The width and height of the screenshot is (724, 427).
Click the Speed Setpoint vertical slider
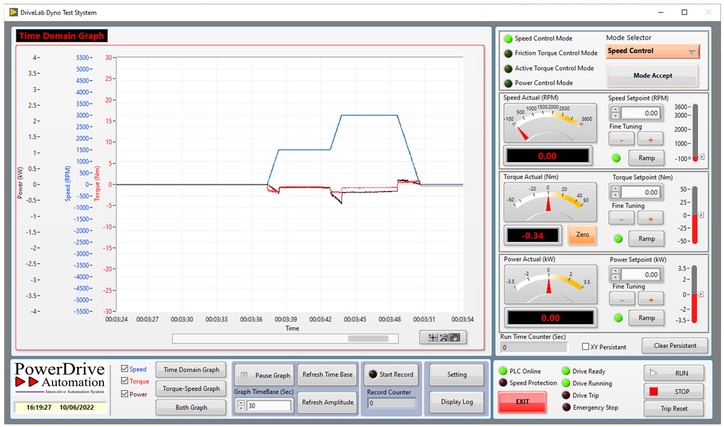point(695,132)
